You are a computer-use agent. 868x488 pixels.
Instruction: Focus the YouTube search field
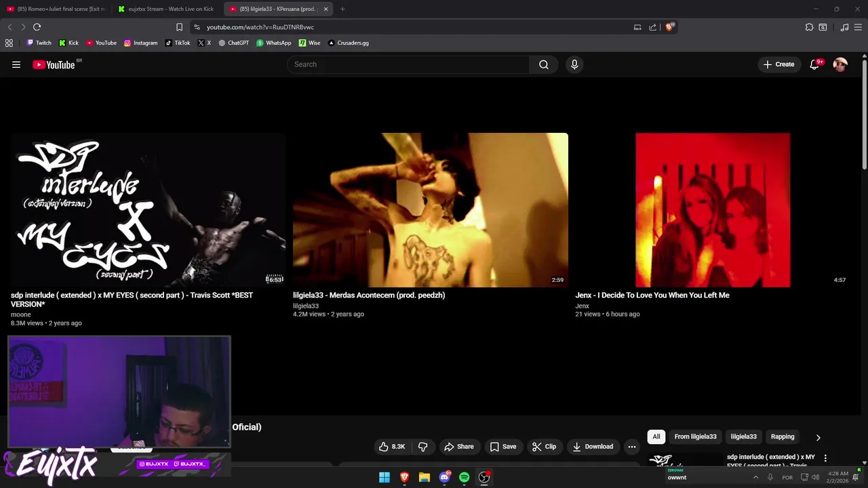click(408, 64)
